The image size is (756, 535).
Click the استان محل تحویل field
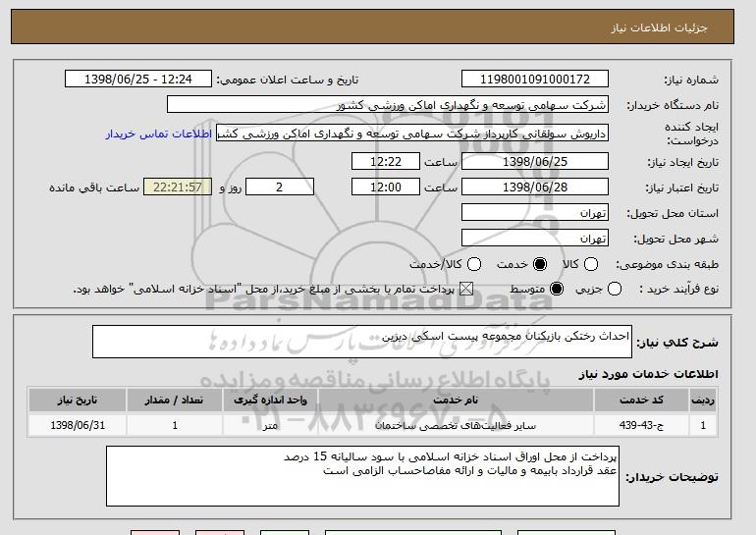coord(535,213)
